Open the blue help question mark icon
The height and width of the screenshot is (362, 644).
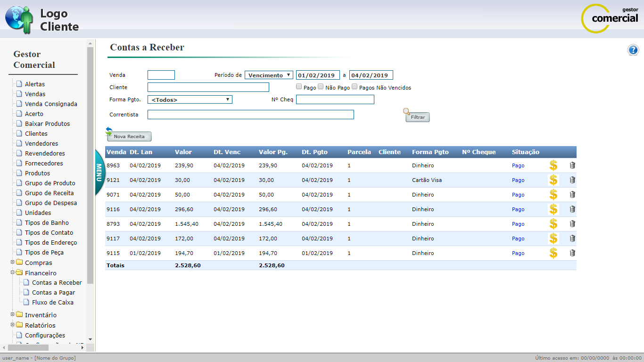pos(633,50)
